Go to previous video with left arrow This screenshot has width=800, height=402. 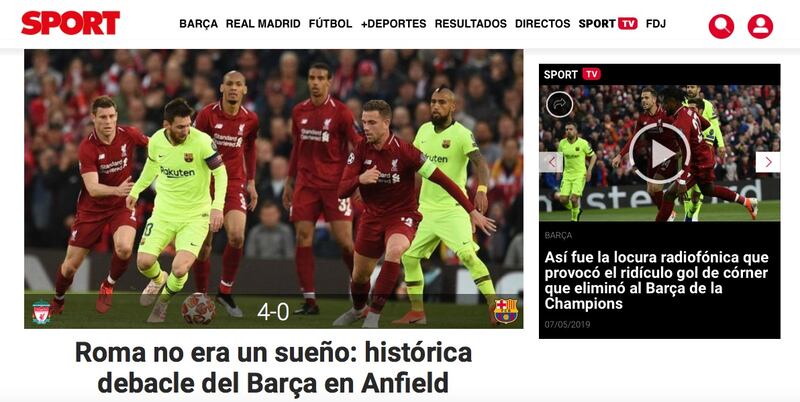pyautogui.click(x=551, y=162)
